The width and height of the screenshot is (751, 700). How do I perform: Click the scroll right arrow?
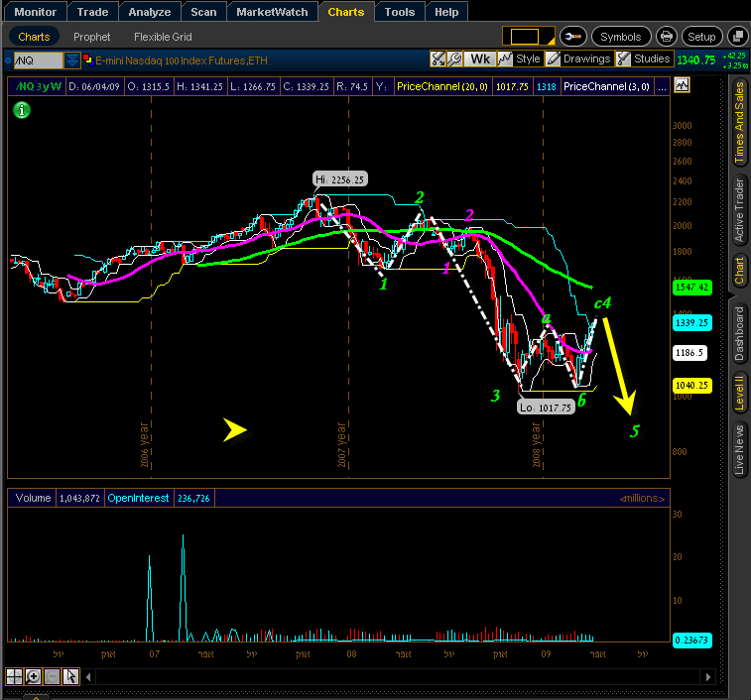coord(708,677)
